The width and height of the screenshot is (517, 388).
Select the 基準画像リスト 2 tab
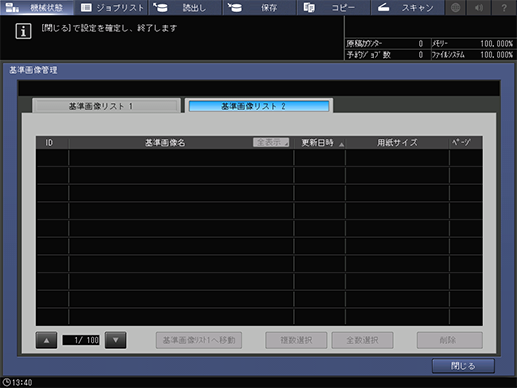[259, 106]
